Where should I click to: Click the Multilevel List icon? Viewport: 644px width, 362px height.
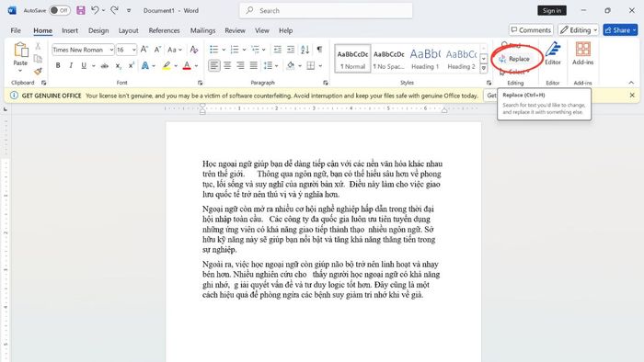pos(255,50)
